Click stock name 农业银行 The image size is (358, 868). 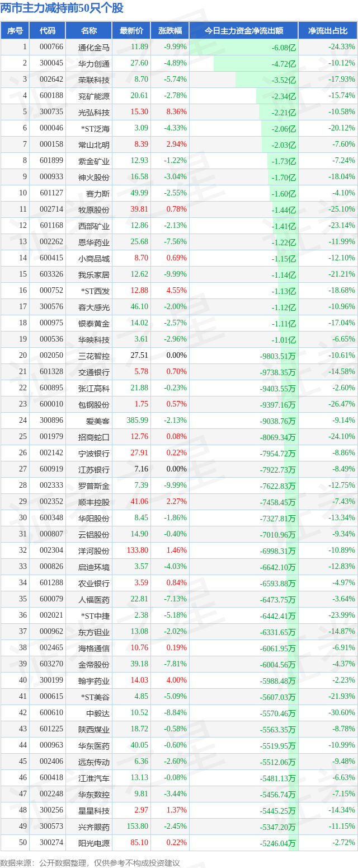[x=94, y=584]
